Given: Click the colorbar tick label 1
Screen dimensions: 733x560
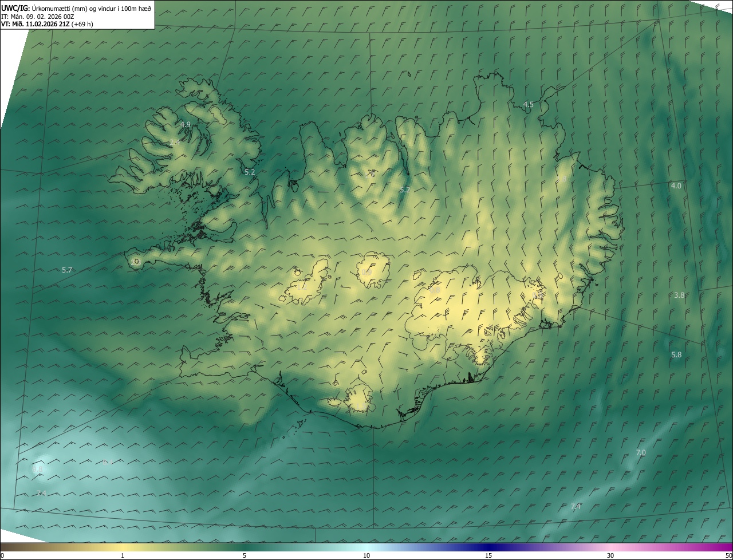Looking at the screenshot, I should point(123,555).
